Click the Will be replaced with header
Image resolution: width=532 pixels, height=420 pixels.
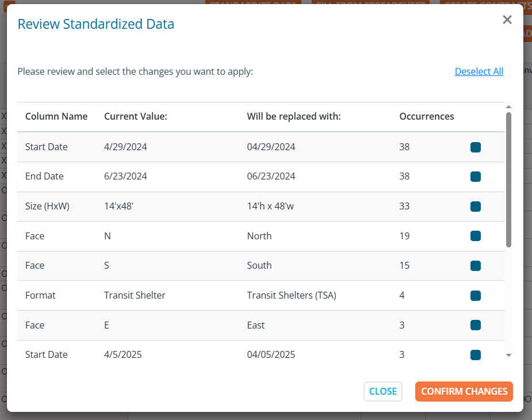[x=294, y=116]
